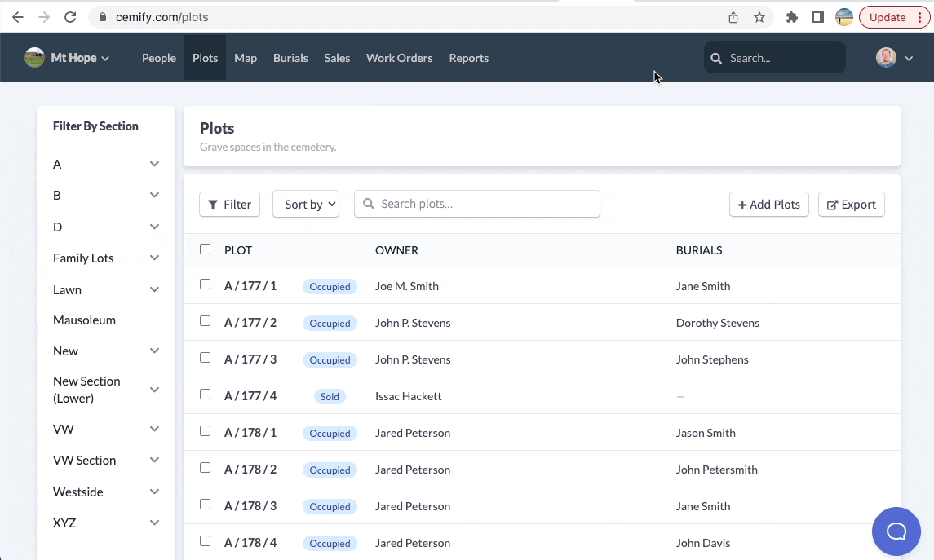Image resolution: width=934 pixels, height=560 pixels.
Task: Toggle the select-all plots checkbox
Action: [205, 249]
